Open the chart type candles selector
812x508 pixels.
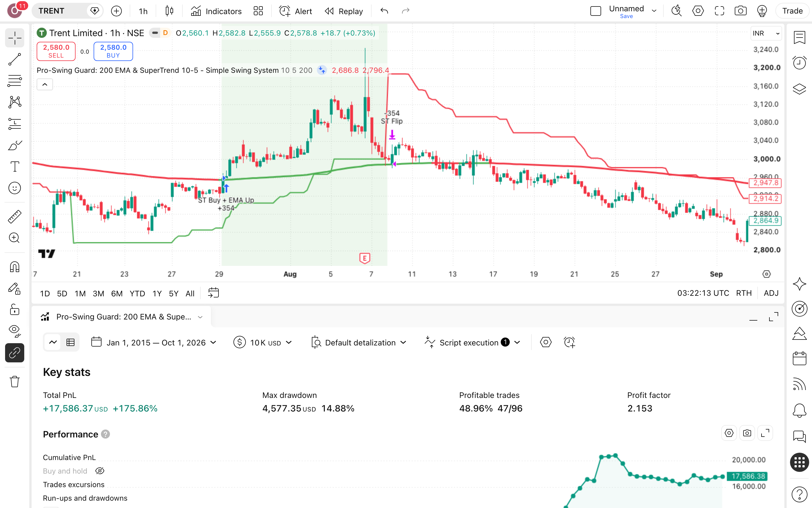(169, 11)
